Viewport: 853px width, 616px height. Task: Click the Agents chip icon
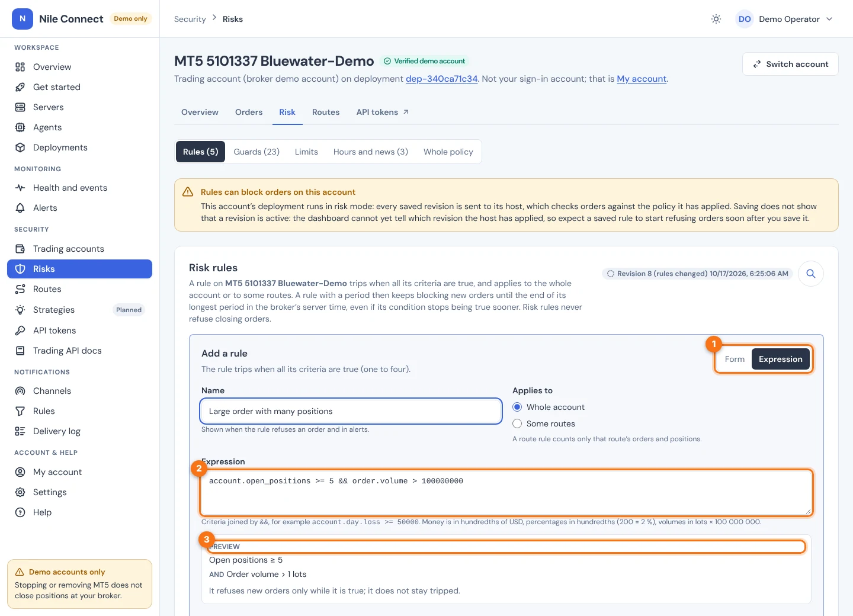[20, 127]
